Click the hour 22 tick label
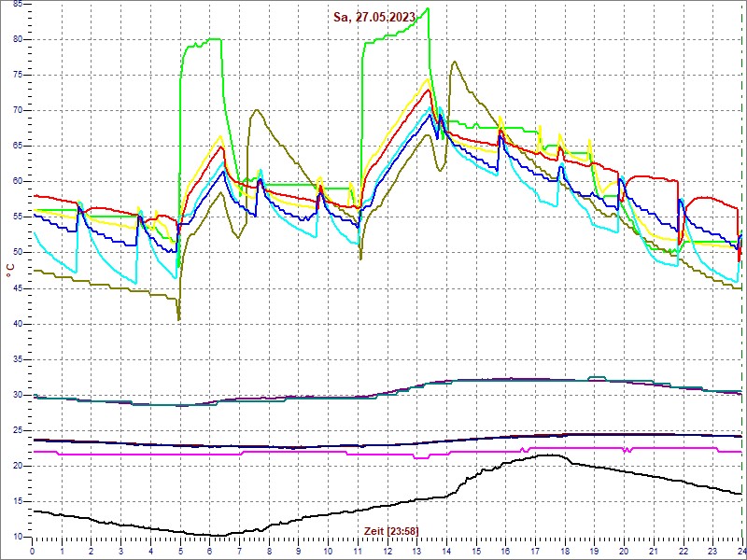The height and width of the screenshot is (560, 747). [x=684, y=551]
